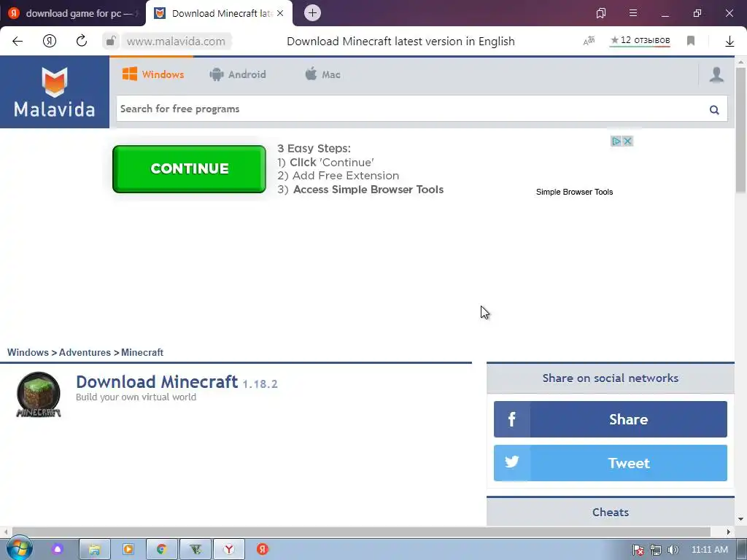Click the Build your own virtual world subtitle
Viewport: 747px width, 560px height.
(x=136, y=397)
